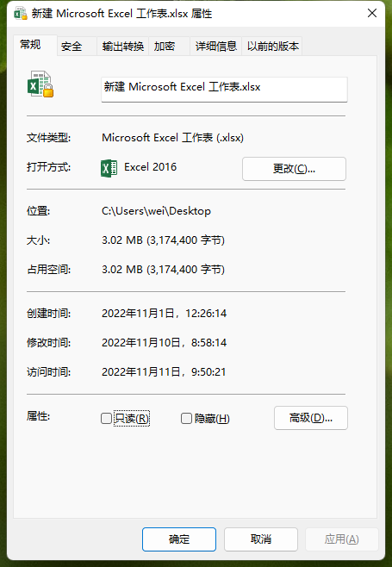The image size is (392, 567).
Task: Click the 大小 value 3.02 MB (3,174,400 字节)
Action: tap(163, 240)
